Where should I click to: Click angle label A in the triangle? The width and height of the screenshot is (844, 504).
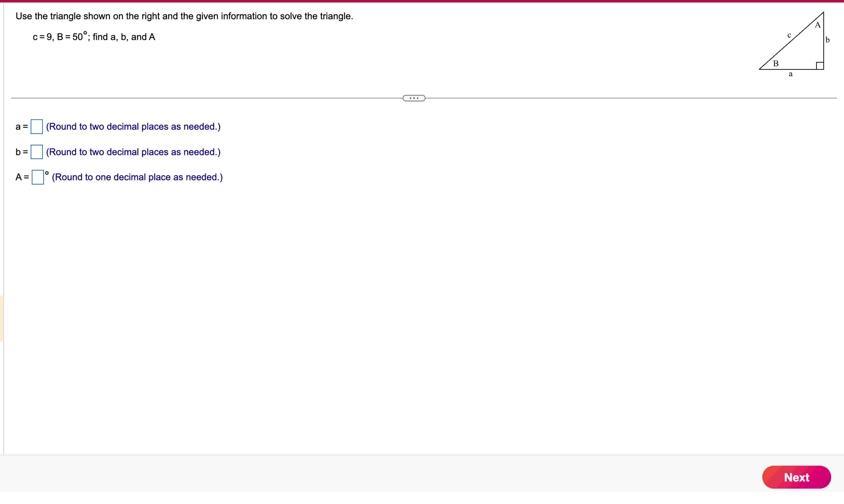(817, 25)
